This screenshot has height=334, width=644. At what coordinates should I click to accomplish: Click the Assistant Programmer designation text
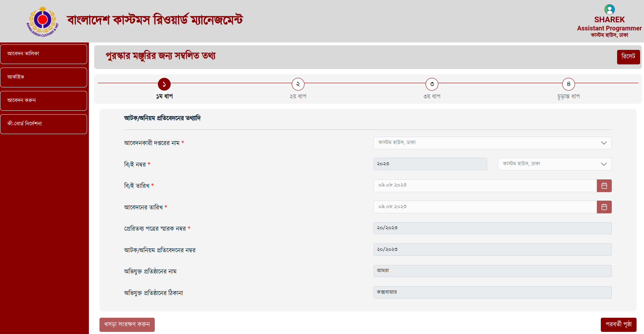pos(609,28)
